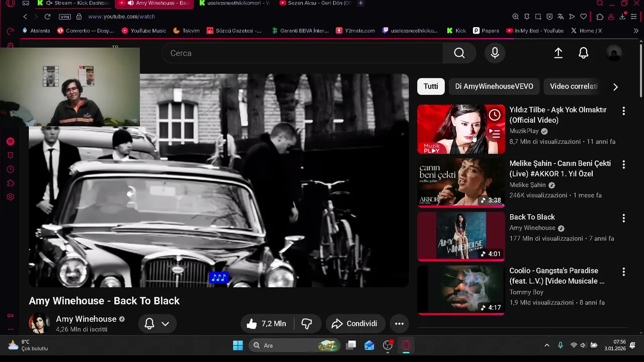Click into the Cerca search field
Viewport: 644px width, 362px height.
(302, 53)
